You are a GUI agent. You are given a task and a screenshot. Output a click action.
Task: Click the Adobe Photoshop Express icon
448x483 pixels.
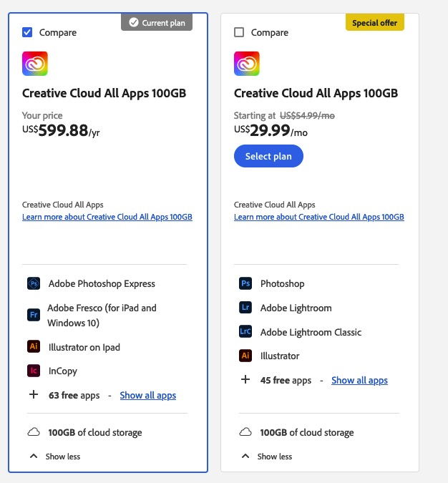(34, 283)
